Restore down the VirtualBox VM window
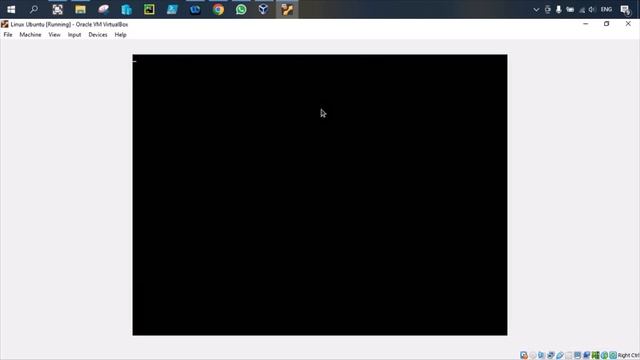Screen dimensions: 640x360 pos(607,24)
